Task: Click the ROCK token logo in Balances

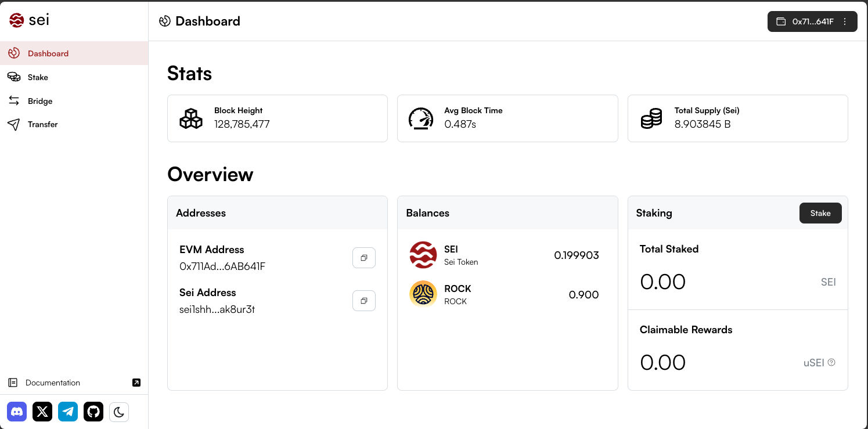Action: (423, 294)
